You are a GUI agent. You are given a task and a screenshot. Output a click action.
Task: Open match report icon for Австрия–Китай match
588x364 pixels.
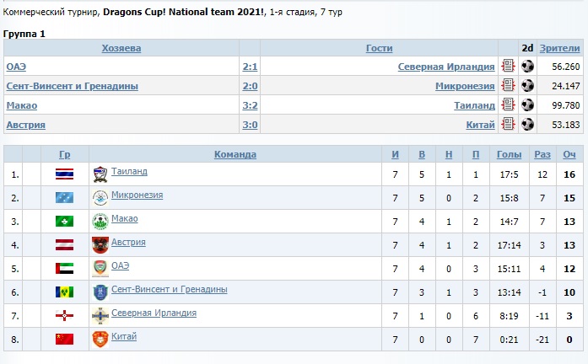click(x=508, y=125)
